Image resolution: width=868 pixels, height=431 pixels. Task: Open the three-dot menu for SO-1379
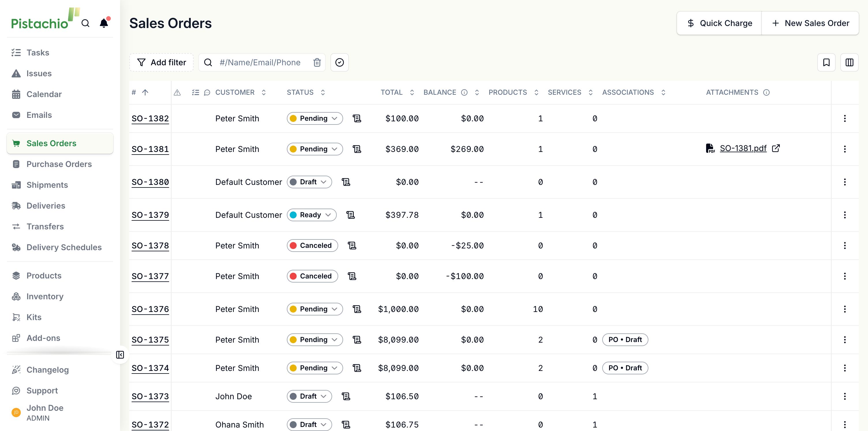(x=844, y=215)
